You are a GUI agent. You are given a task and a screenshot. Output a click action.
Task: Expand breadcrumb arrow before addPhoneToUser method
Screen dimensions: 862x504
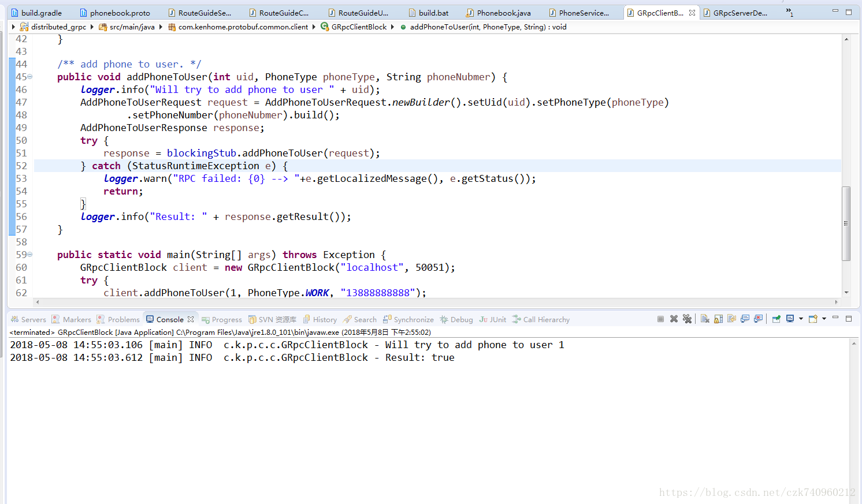(x=392, y=27)
